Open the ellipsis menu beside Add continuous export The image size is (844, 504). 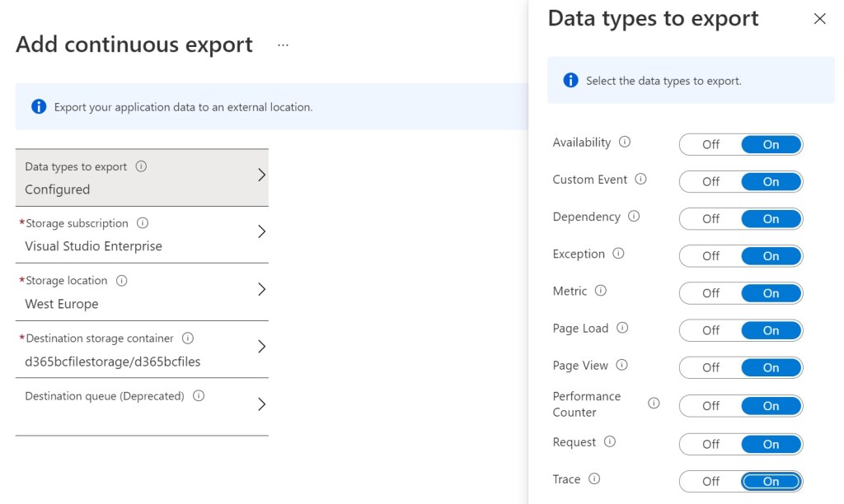(283, 45)
